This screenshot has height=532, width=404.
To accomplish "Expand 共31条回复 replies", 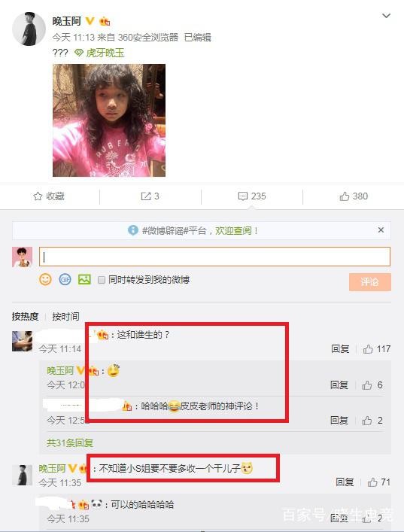I will pos(70,442).
